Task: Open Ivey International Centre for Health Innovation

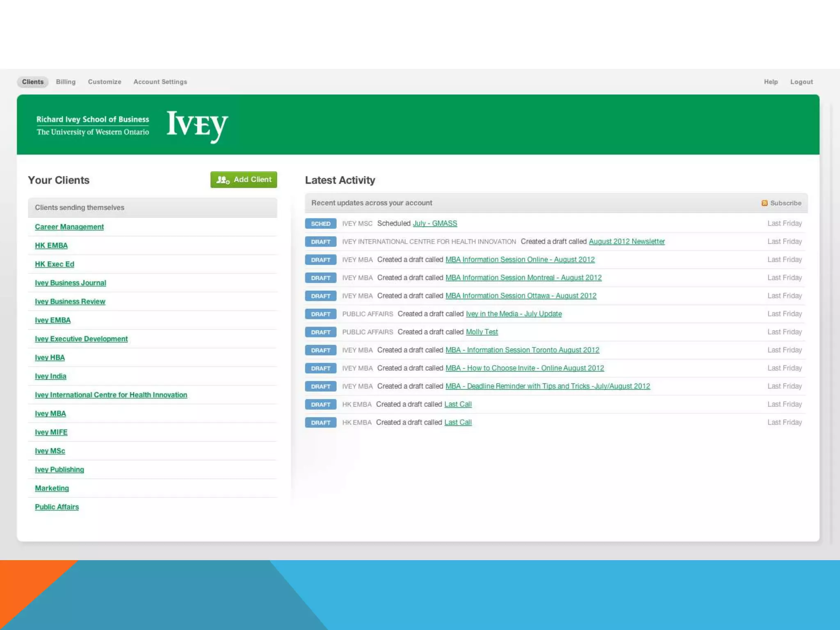Action: tap(111, 395)
